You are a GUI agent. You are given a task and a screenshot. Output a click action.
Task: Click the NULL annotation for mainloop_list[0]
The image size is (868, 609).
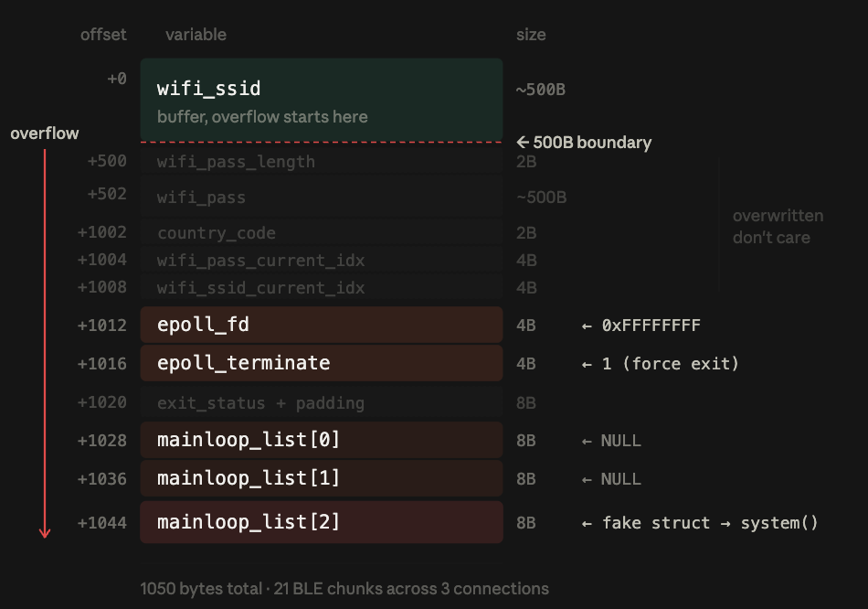[611, 441]
